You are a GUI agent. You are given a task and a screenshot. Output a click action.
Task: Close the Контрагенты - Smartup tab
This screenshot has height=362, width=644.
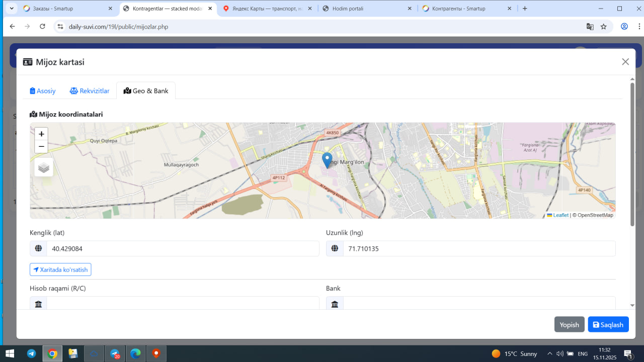point(509,9)
